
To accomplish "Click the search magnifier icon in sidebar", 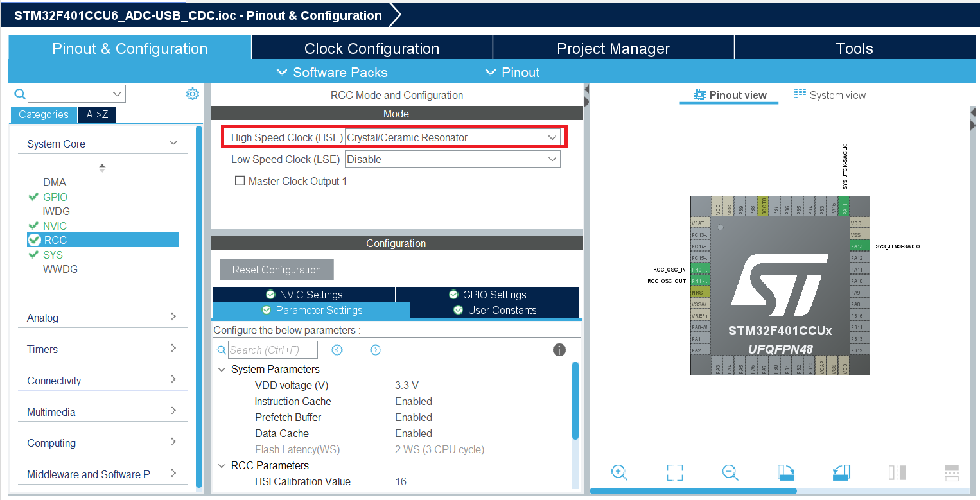I will [20, 94].
